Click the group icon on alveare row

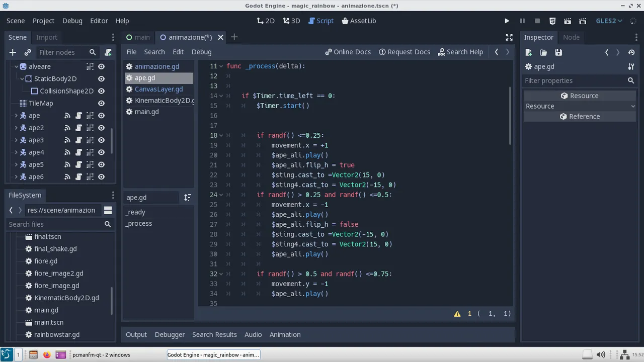click(90, 66)
